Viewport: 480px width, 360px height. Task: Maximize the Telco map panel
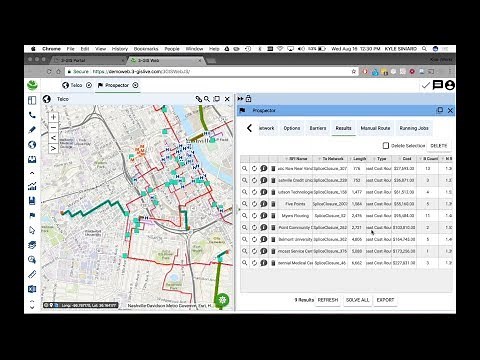coord(217,99)
